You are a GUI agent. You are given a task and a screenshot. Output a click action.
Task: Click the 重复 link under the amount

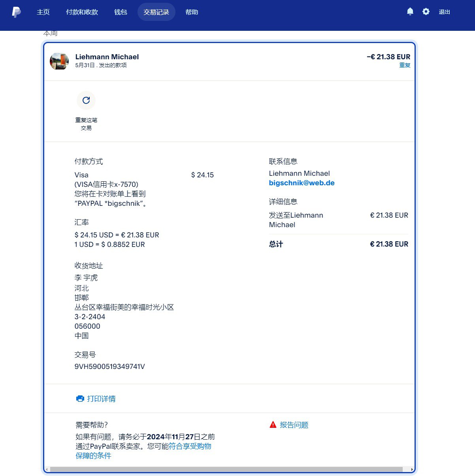[405, 65]
